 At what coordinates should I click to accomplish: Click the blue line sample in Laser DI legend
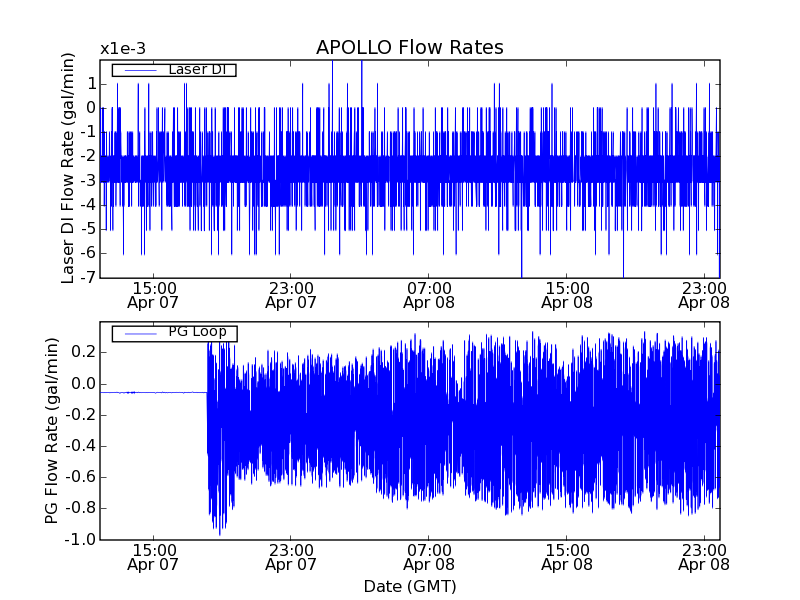(x=141, y=70)
